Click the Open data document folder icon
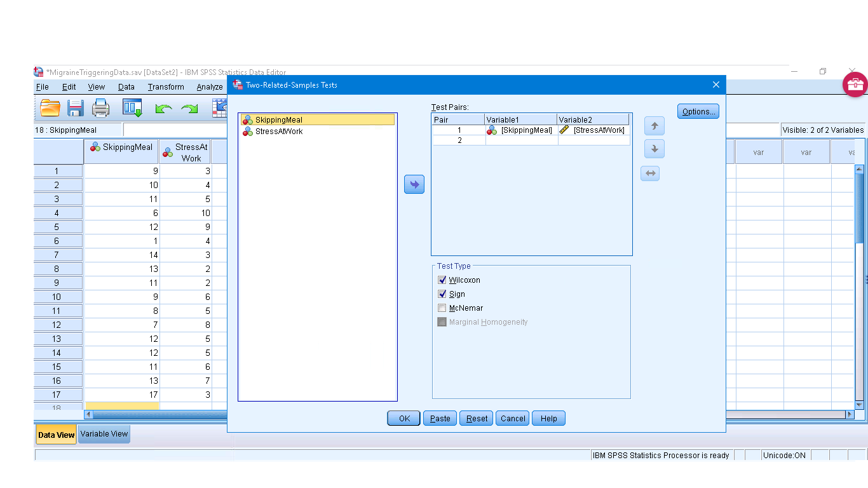868x488 pixels. [x=50, y=108]
